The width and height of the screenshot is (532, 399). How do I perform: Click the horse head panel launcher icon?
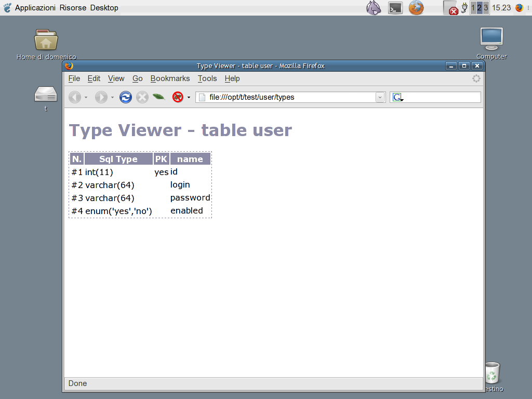[374, 8]
